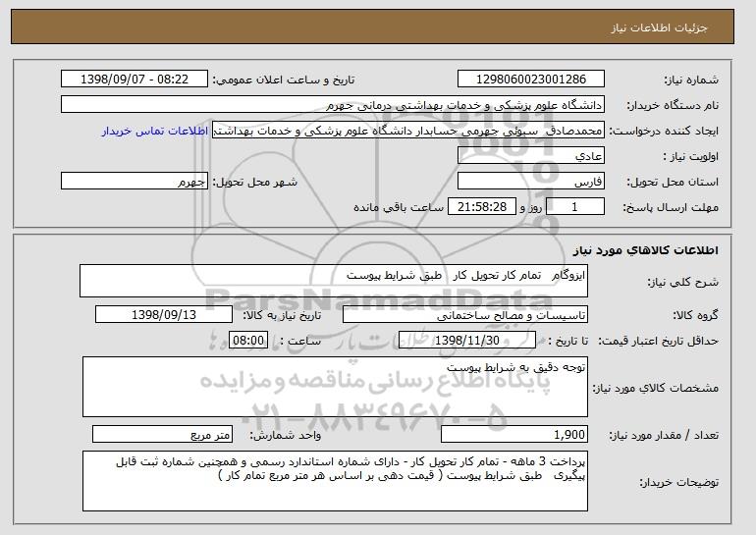Click the label شرح کلی نیاز
756x535 pixels.
point(682,282)
